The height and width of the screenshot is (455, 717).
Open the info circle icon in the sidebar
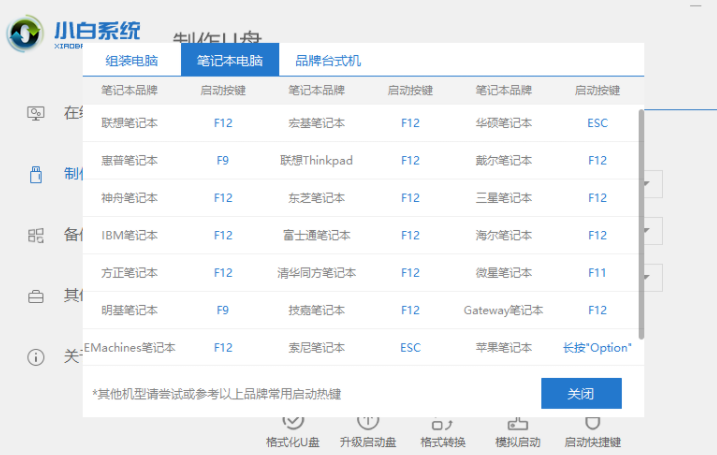(36, 357)
